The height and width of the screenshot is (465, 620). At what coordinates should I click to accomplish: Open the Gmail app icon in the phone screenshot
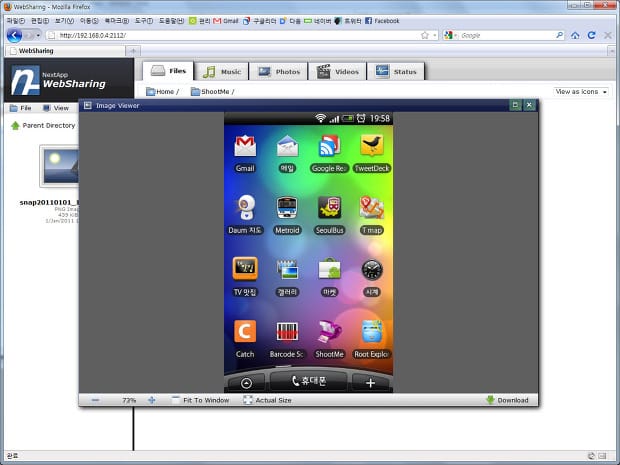[x=245, y=147]
